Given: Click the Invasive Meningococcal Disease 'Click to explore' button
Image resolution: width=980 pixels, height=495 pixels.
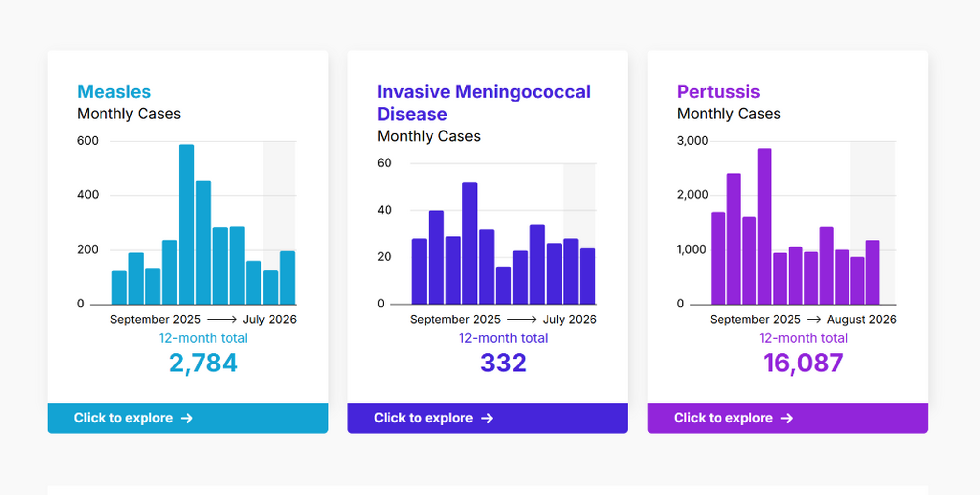Looking at the screenshot, I should (488, 418).
